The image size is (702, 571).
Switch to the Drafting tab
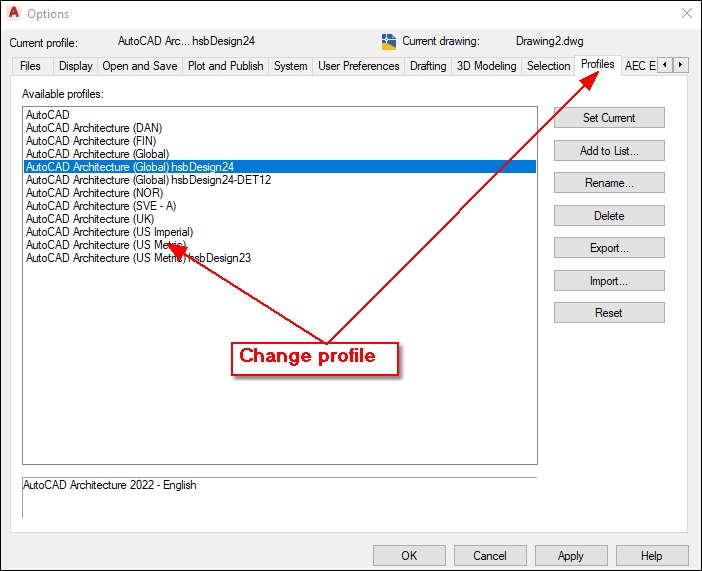(428, 66)
